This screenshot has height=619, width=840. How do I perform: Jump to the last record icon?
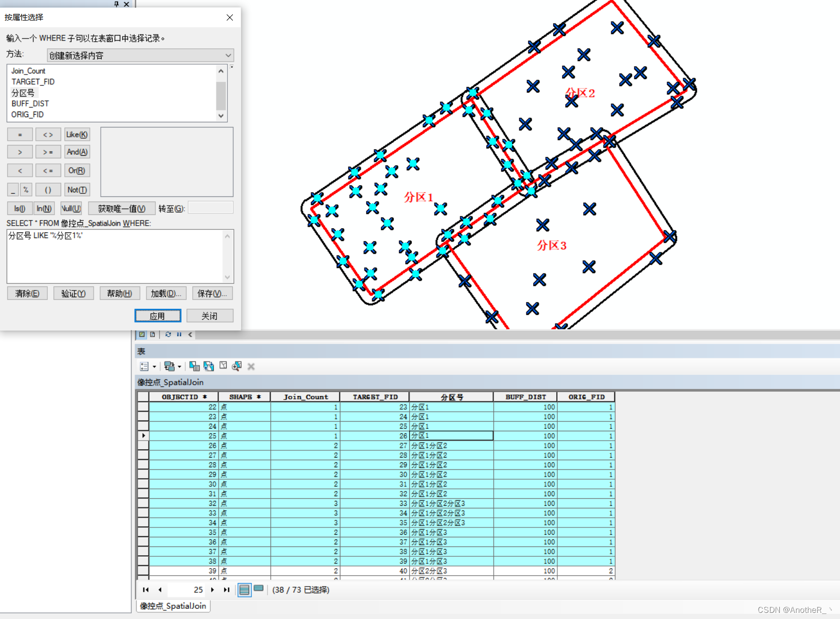(226, 590)
